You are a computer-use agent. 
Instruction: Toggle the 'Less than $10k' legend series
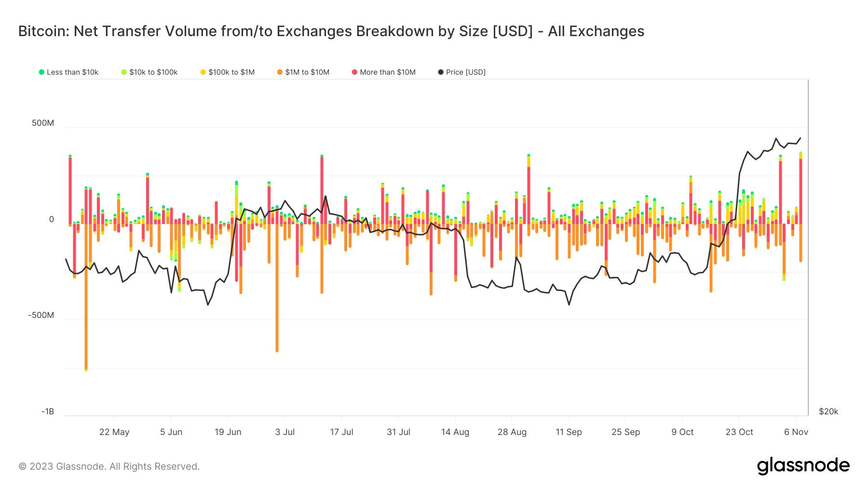coord(72,72)
